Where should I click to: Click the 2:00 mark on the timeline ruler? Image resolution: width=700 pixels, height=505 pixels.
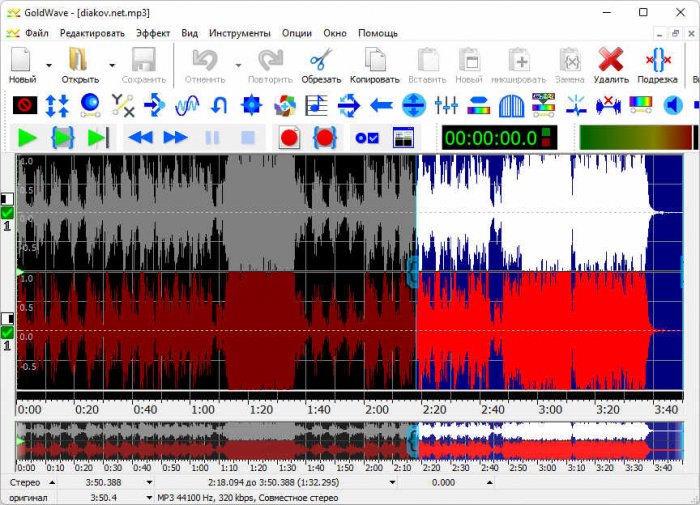(378, 409)
